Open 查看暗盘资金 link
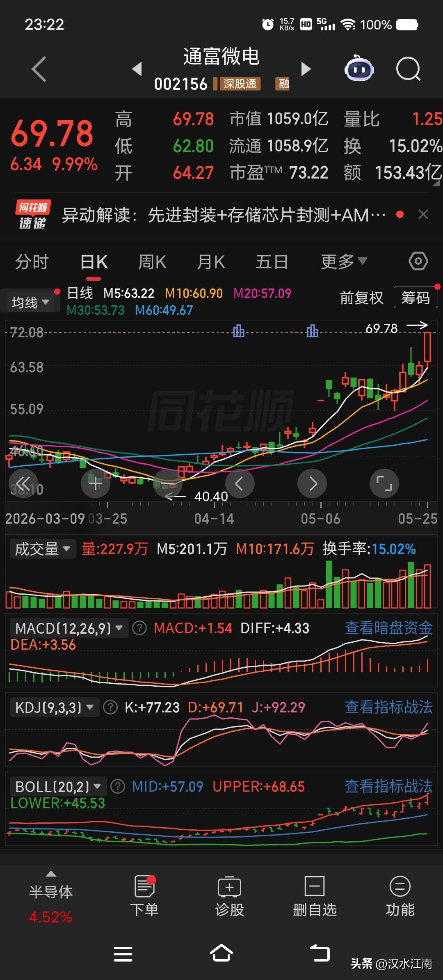 [x=388, y=628]
